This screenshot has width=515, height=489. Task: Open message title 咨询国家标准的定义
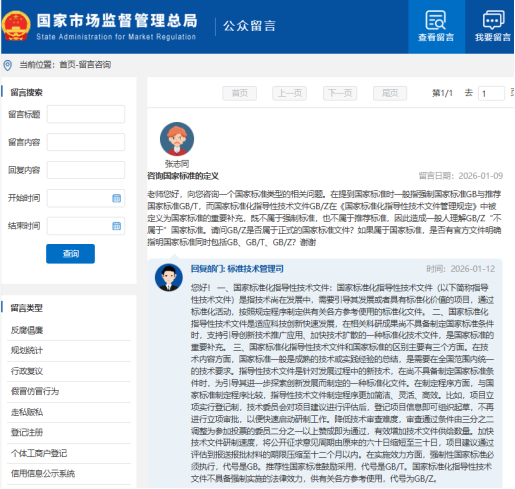pos(183,176)
